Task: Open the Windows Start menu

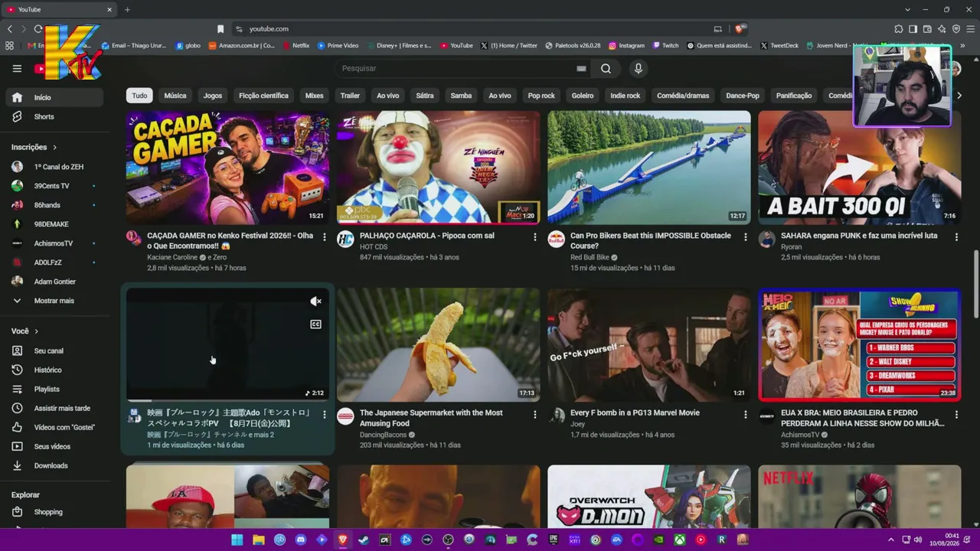Action: point(237,540)
